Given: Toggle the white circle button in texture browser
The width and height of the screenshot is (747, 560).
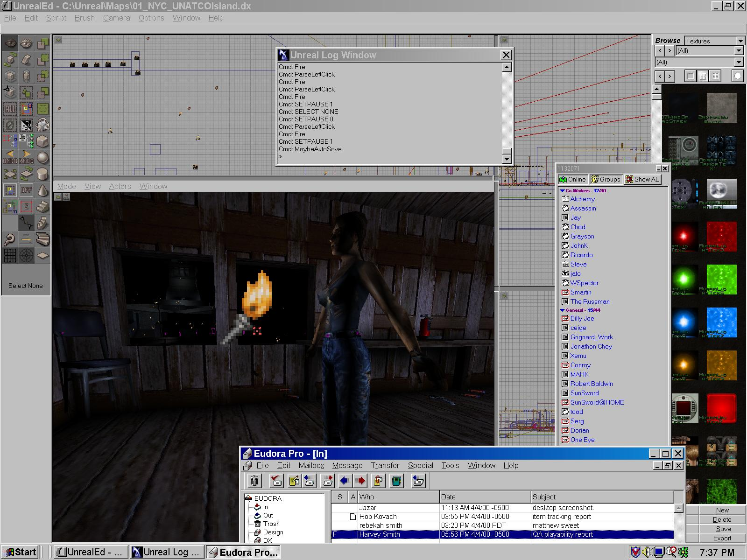Looking at the screenshot, I should pyautogui.click(x=738, y=76).
